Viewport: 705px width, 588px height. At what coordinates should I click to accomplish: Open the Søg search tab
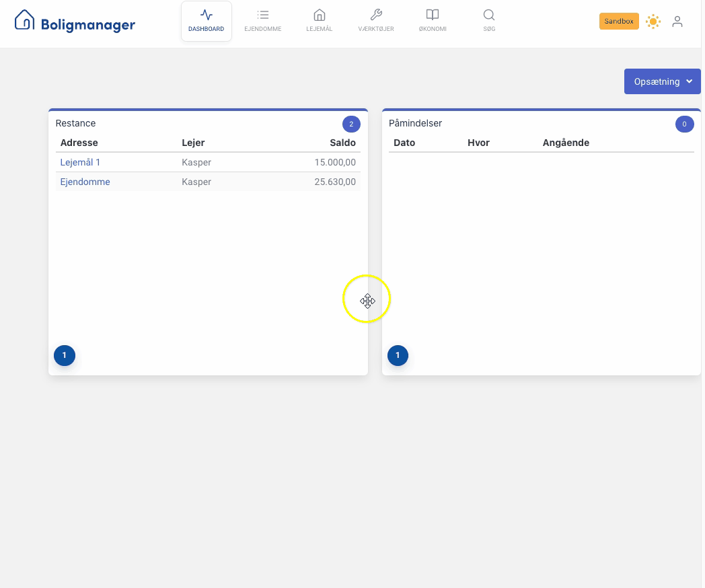pyautogui.click(x=489, y=21)
